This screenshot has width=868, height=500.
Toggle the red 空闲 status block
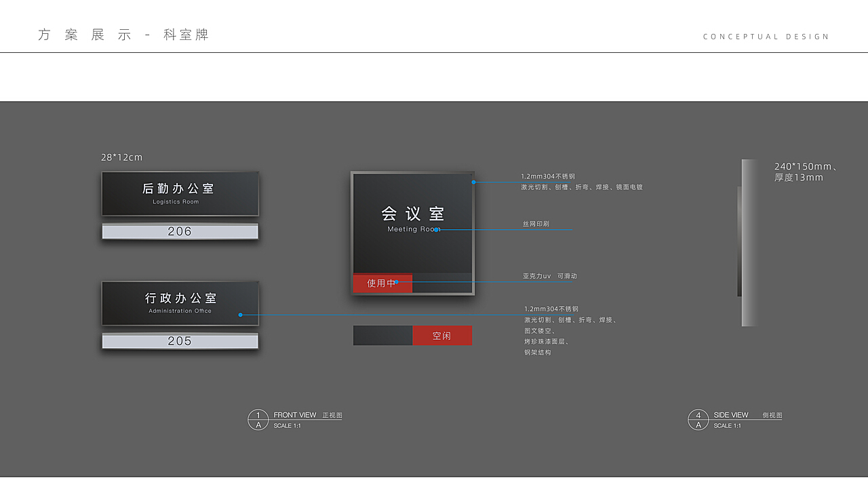pyautogui.click(x=441, y=336)
